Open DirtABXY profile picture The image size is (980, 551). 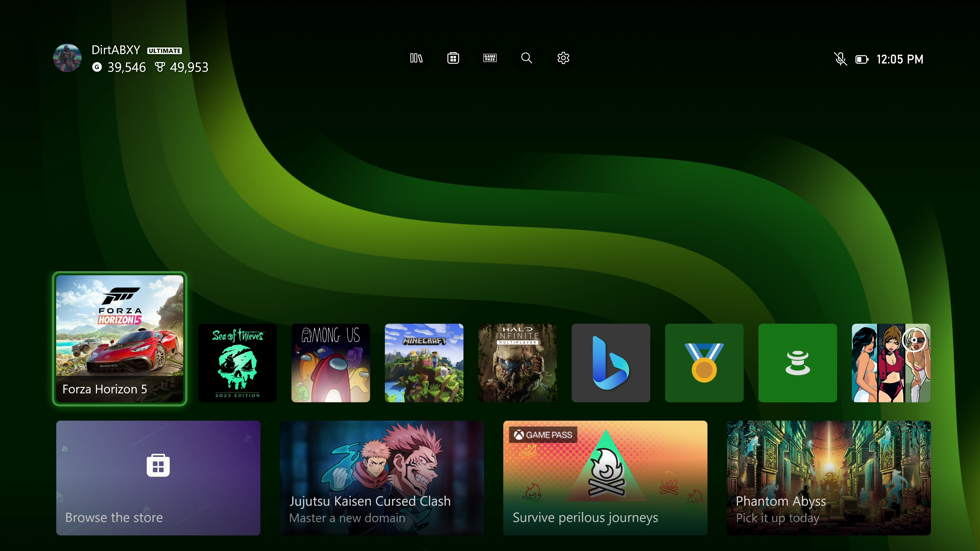point(67,58)
